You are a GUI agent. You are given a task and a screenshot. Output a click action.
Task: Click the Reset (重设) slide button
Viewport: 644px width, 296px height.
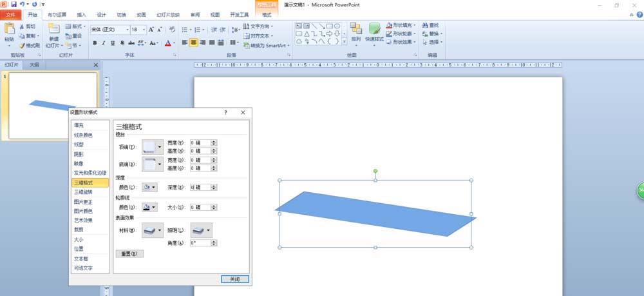click(x=73, y=35)
